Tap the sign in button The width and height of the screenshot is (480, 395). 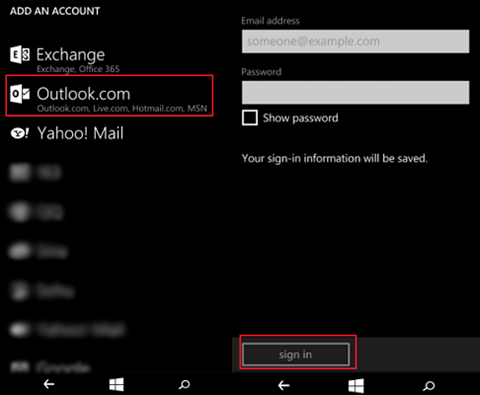coord(296,354)
